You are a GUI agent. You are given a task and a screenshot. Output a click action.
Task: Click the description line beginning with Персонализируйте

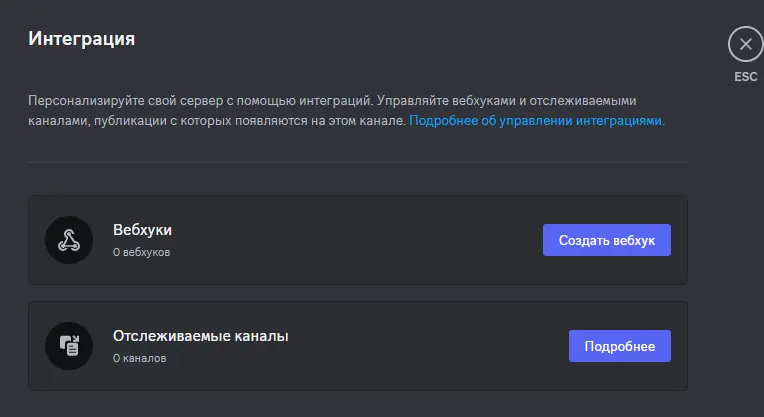(332, 100)
